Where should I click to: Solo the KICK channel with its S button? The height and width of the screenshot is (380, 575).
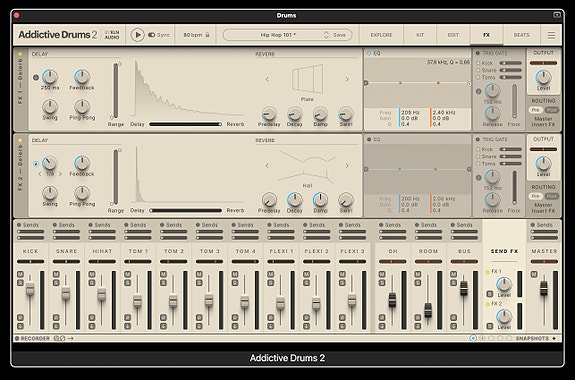20,282
